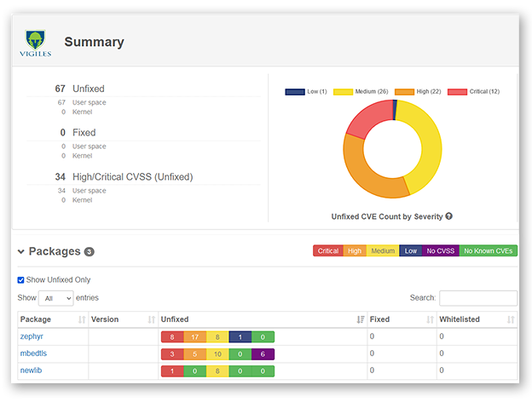Image resolution: width=532 pixels, height=402 pixels.
Task: Click the Packages count badge showing 3
Action: 90,252
